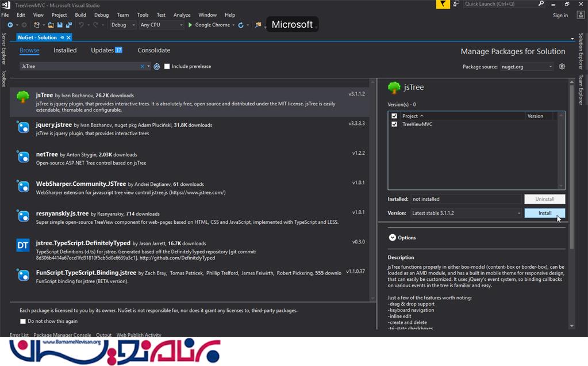Open the Build menu
This screenshot has width=588, height=366.
pos(80,15)
